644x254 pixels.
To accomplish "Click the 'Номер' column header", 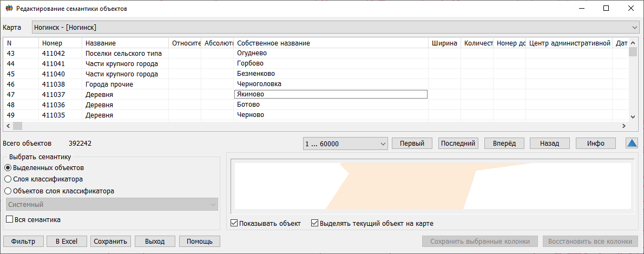I will (61, 43).
